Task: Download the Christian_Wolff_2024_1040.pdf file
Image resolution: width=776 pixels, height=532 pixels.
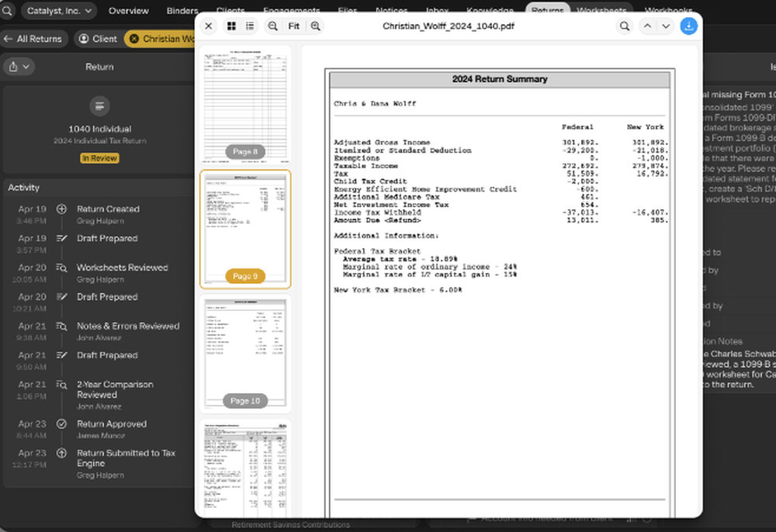Action: [689, 26]
